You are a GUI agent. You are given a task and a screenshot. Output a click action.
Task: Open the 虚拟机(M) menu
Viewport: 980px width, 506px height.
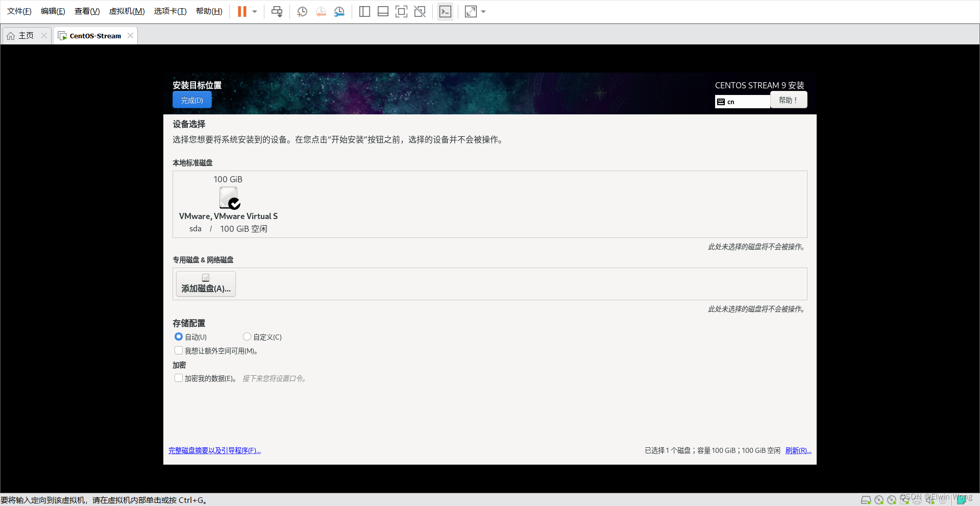(x=127, y=11)
